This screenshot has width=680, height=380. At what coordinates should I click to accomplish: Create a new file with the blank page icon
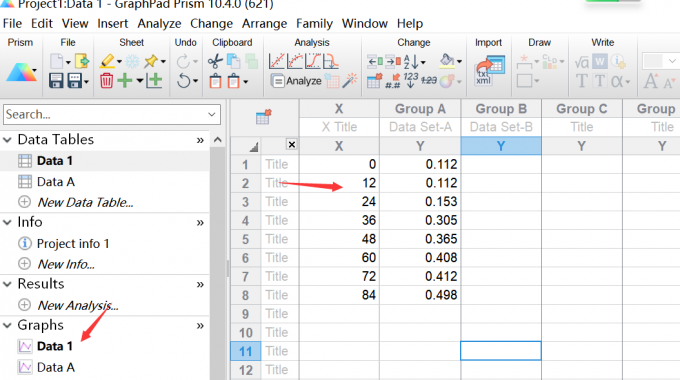click(56, 61)
